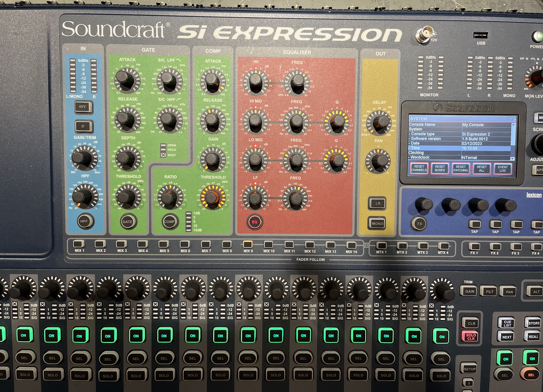
Task: Select the MTX 1 matrix button
Action: coord(381,245)
